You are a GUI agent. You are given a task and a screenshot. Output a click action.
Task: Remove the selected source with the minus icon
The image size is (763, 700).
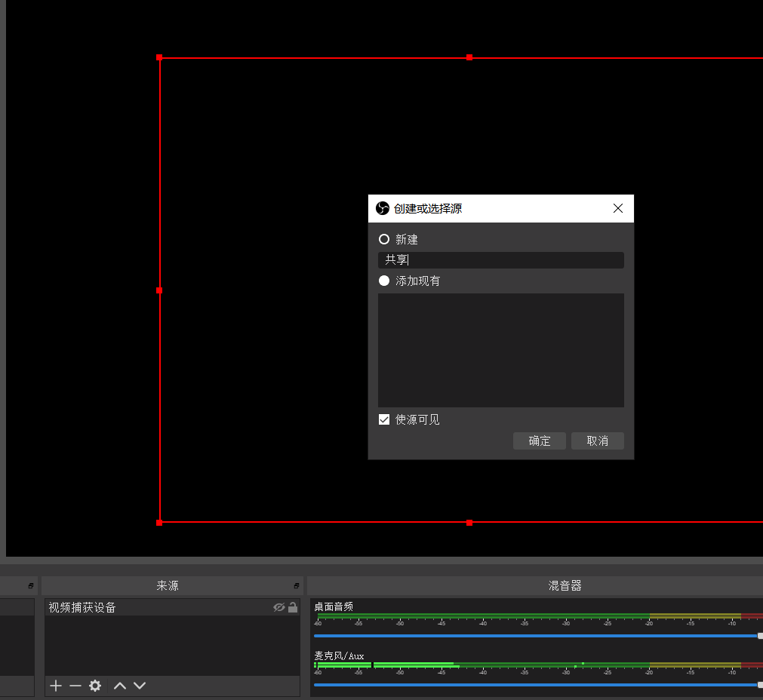click(x=75, y=686)
